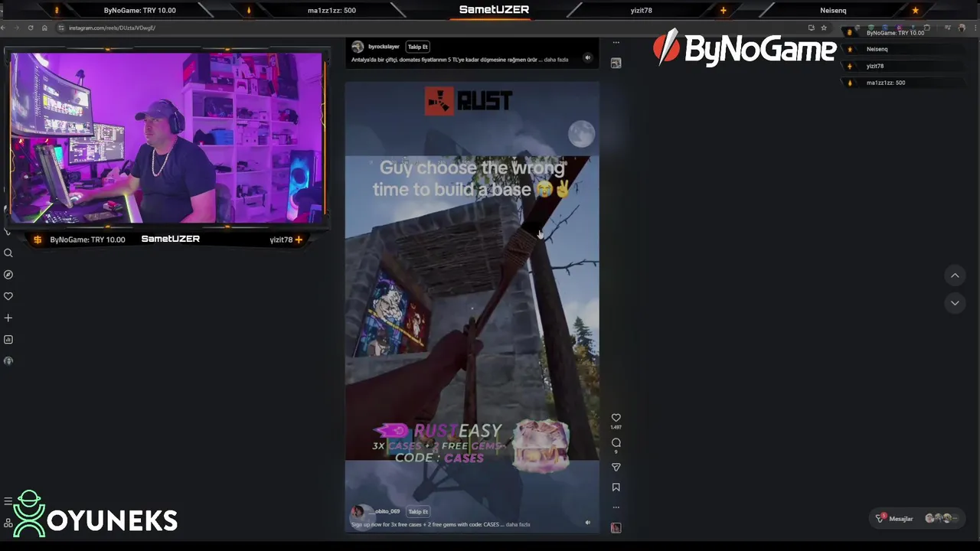Open comments on the Rust reel
Viewport: 980px width, 551px height.
click(x=616, y=442)
